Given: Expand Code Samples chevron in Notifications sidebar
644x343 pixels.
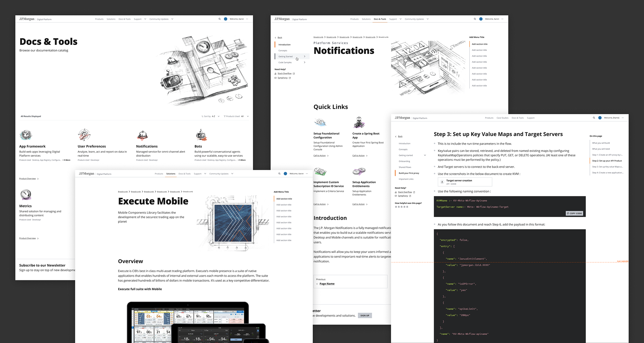Looking at the screenshot, I should 305,63.
